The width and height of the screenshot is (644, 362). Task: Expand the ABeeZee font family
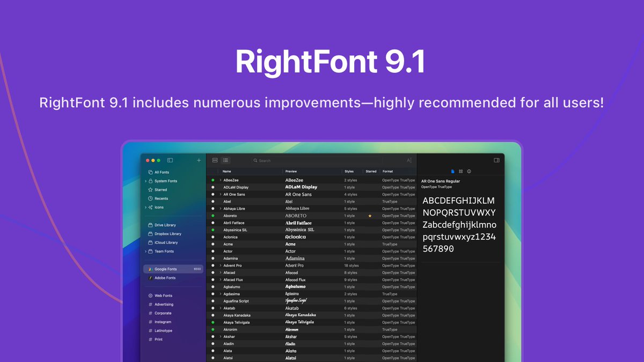pos(220,180)
